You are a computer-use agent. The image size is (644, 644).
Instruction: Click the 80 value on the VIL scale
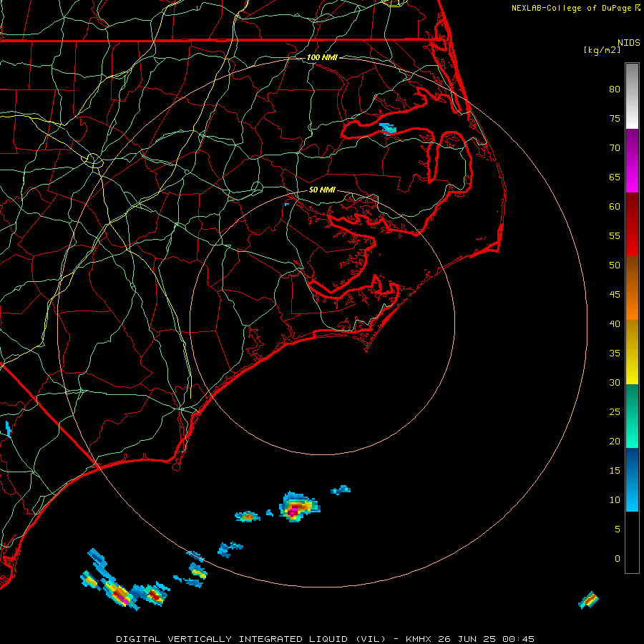click(615, 89)
